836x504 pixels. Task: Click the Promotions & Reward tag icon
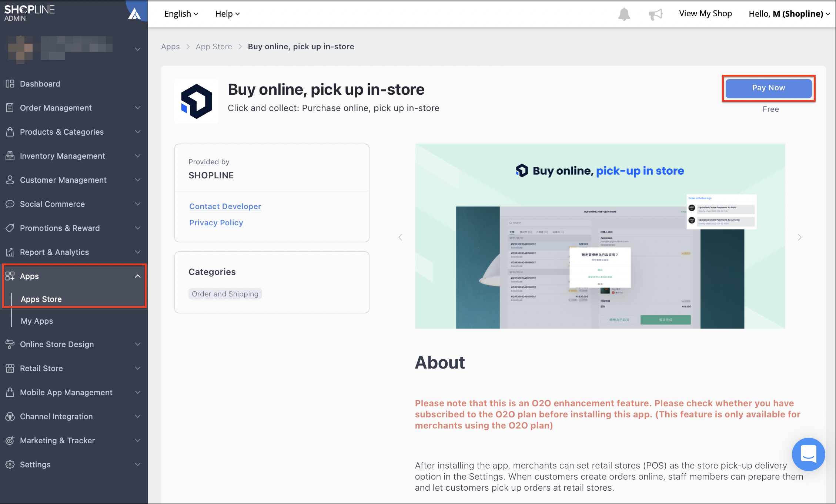[x=10, y=228]
